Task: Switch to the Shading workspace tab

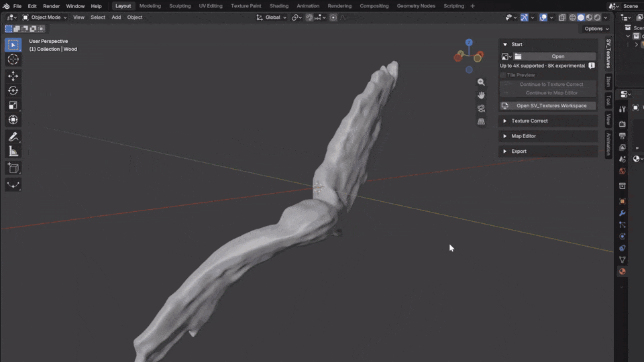Action: [279, 6]
